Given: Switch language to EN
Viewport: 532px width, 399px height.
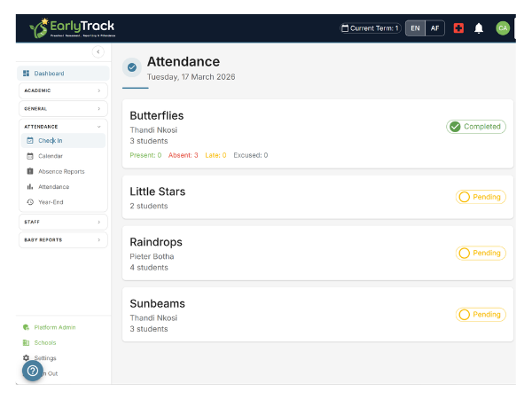Looking at the screenshot, I should coord(415,28).
